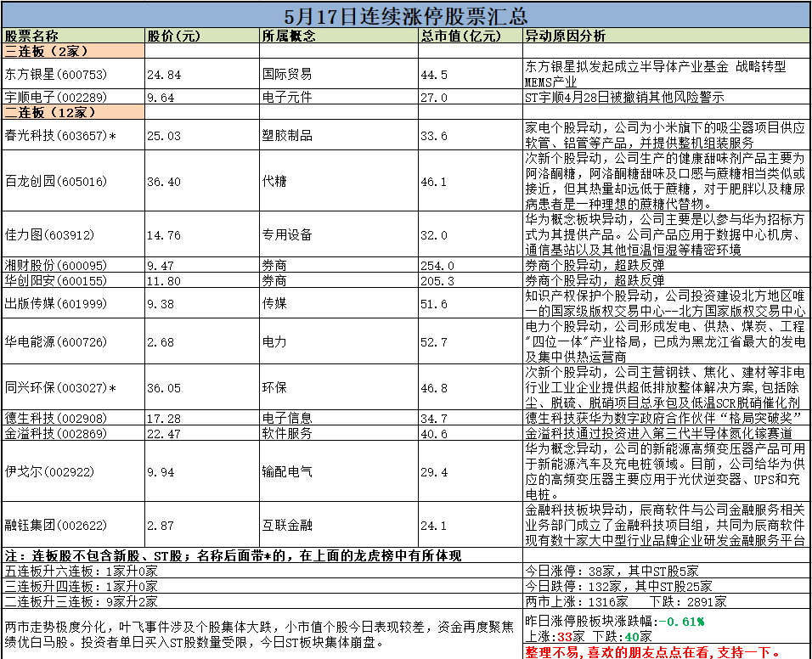Click the 二连板（12家） section cell
Image resolution: width=812 pixels, height=659 pixels.
click(74, 112)
